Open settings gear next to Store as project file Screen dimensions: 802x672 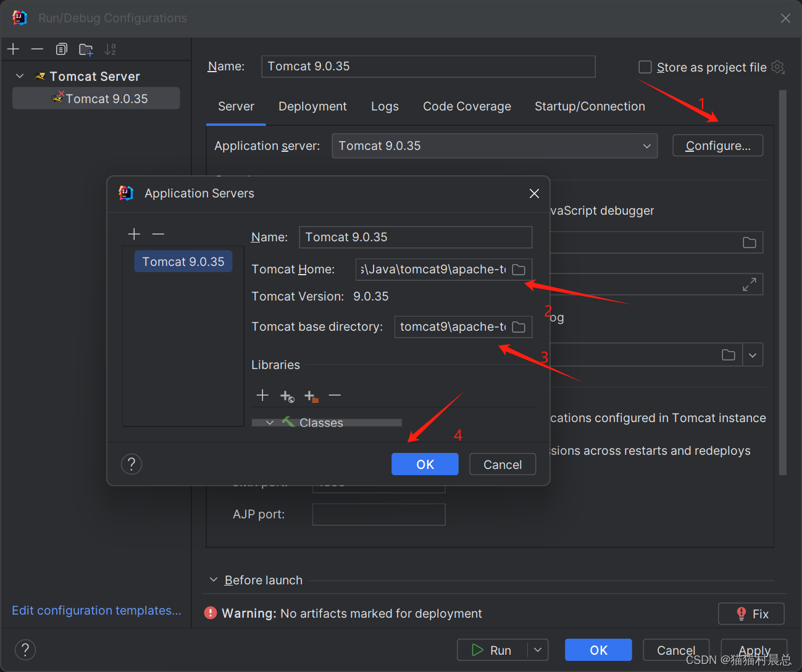tap(778, 67)
